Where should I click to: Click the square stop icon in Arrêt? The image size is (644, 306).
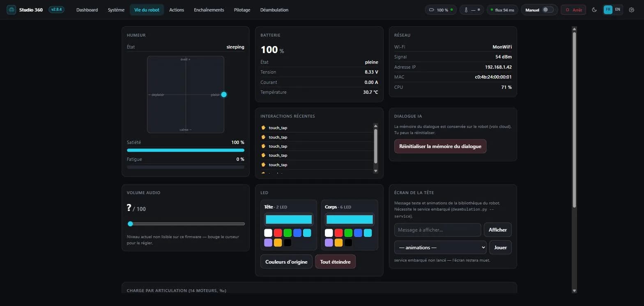[568, 10]
